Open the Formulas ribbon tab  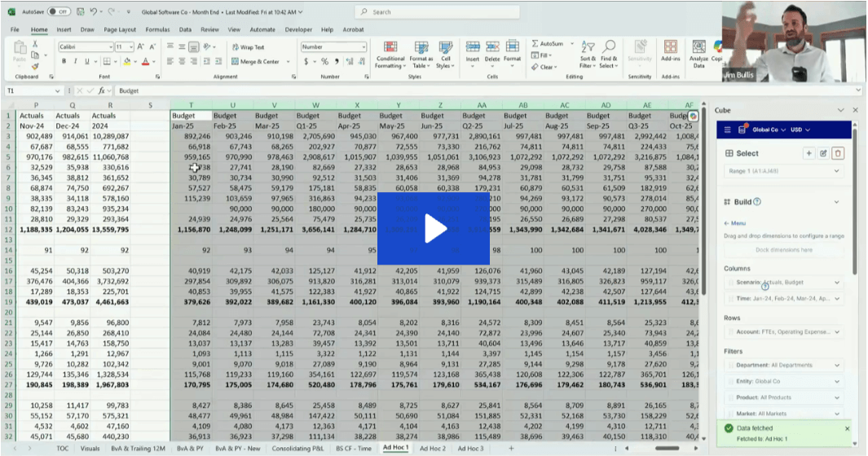(x=157, y=29)
